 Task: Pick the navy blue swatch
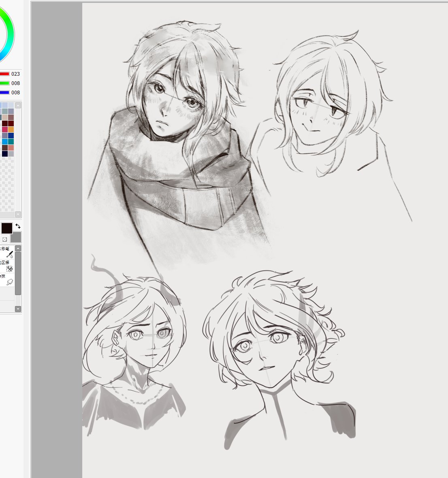point(11,136)
